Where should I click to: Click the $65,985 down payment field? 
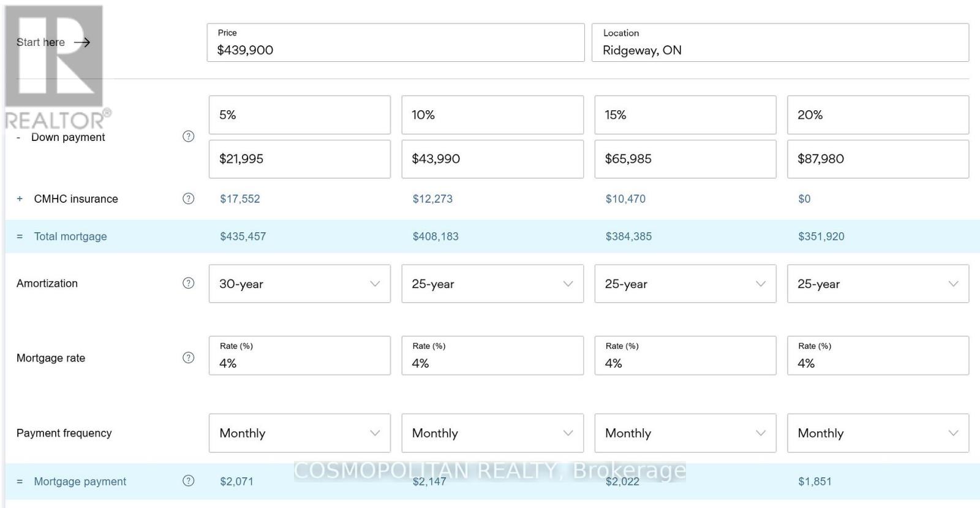tap(685, 159)
